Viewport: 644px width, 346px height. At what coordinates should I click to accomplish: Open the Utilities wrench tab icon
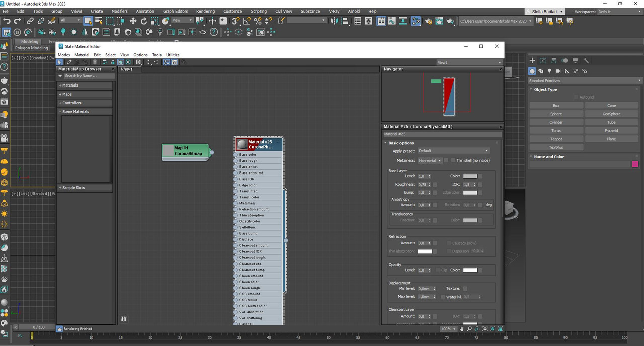tap(586, 60)
